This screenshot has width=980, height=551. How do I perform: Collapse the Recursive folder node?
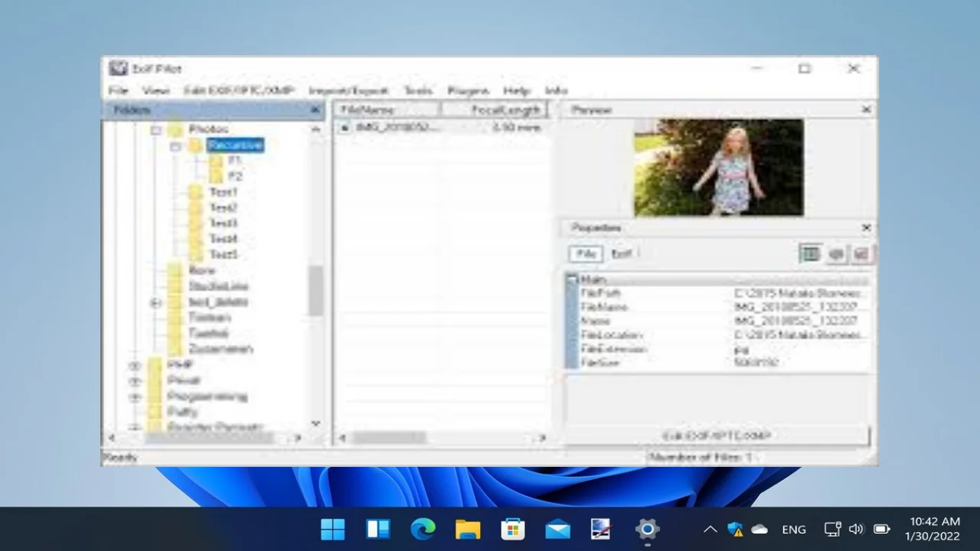[x=176, y=145]
